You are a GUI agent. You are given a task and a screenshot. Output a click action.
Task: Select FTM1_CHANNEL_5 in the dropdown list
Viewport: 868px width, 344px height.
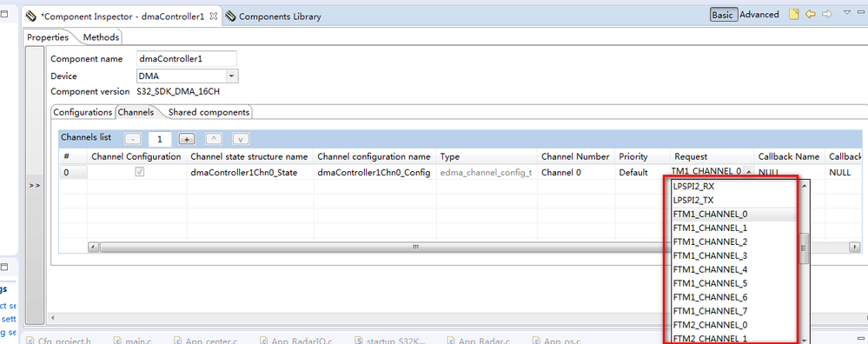[733, 283]
